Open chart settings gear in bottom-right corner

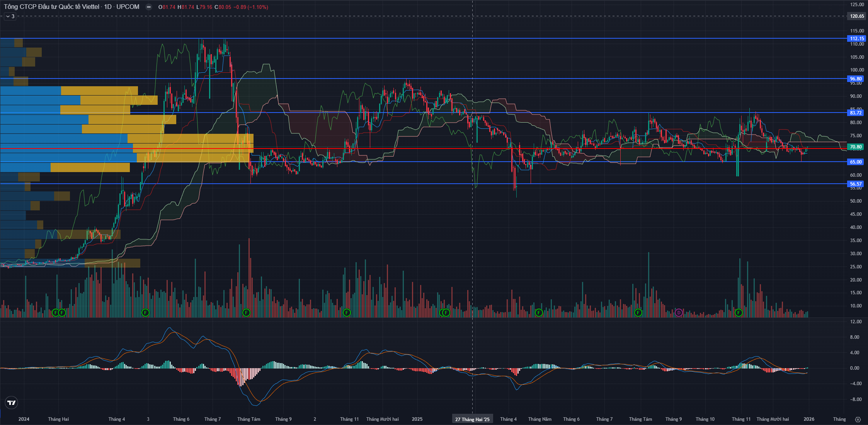click(x=858, y=419)
